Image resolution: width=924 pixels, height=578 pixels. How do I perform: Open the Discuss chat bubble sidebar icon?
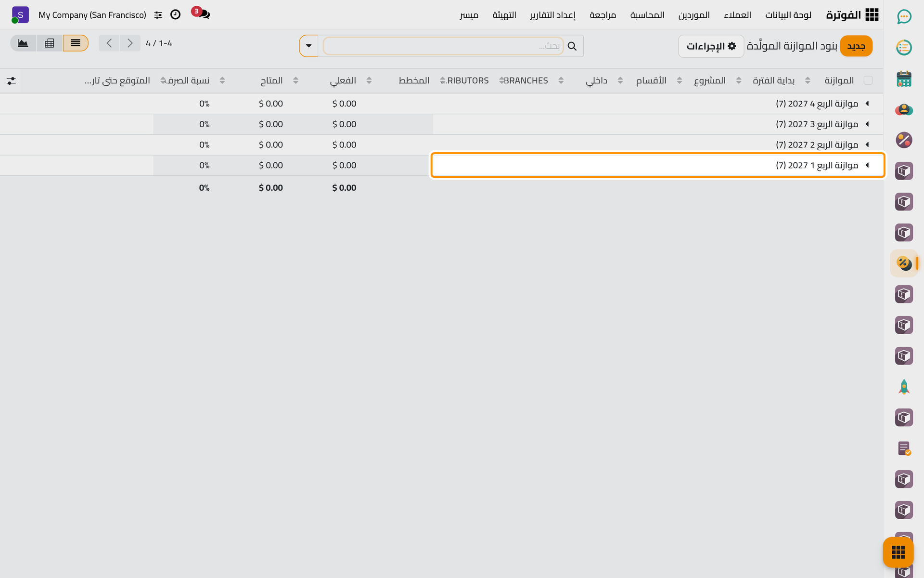click(x=904, y=17)
